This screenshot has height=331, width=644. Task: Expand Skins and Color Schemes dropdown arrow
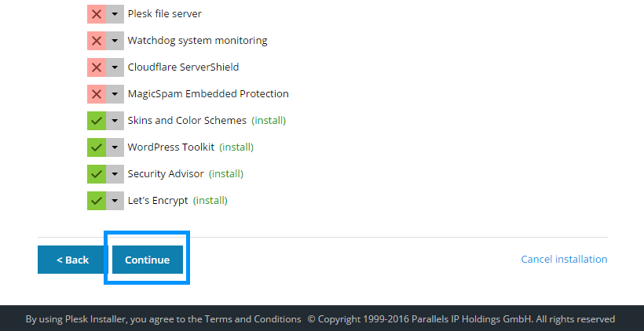point(115,121)
